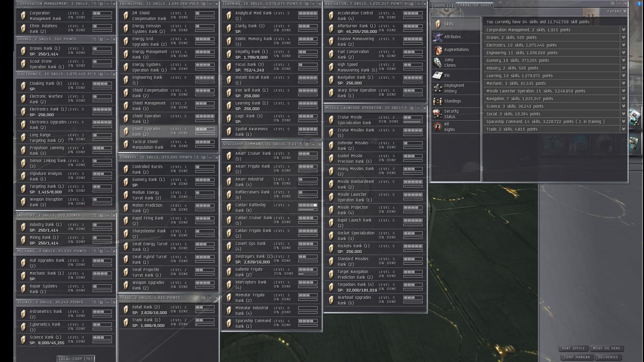This screenshot has width=644, height=362.
Task: Select the Controlled Bursts skill book icon
Action: (126, 169)
